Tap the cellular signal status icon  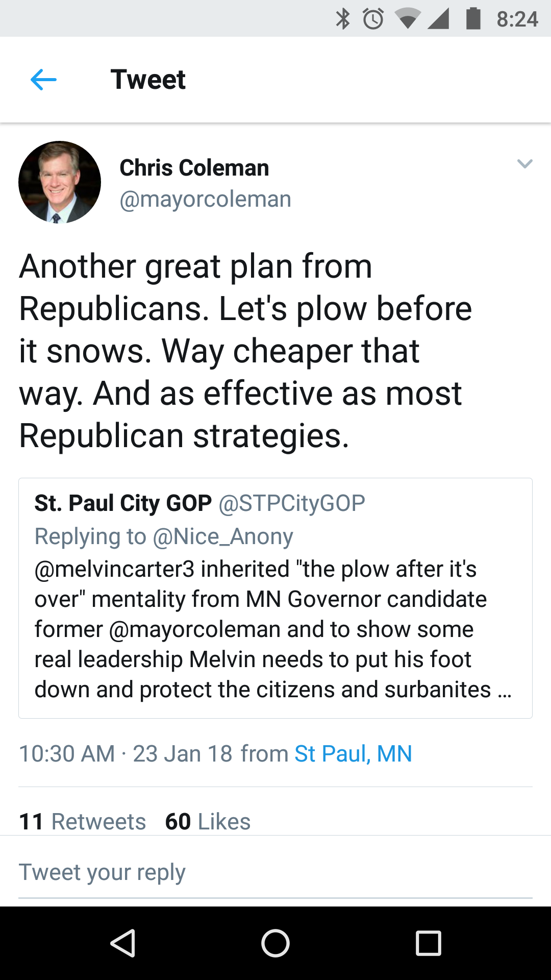click(x=438, y=19)
